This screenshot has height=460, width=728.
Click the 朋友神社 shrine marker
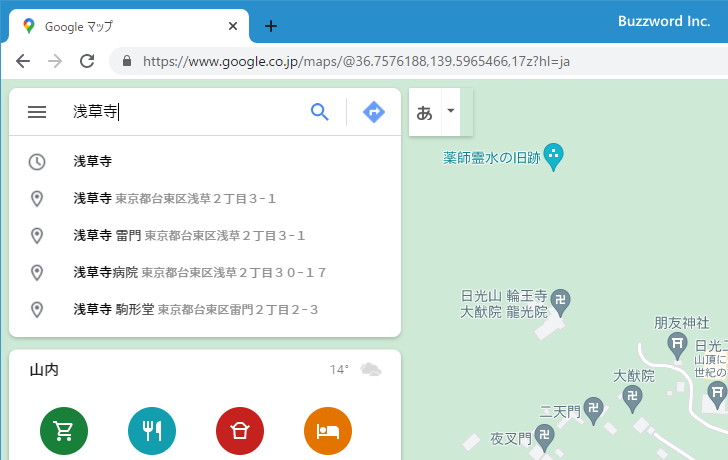[677, 346]
